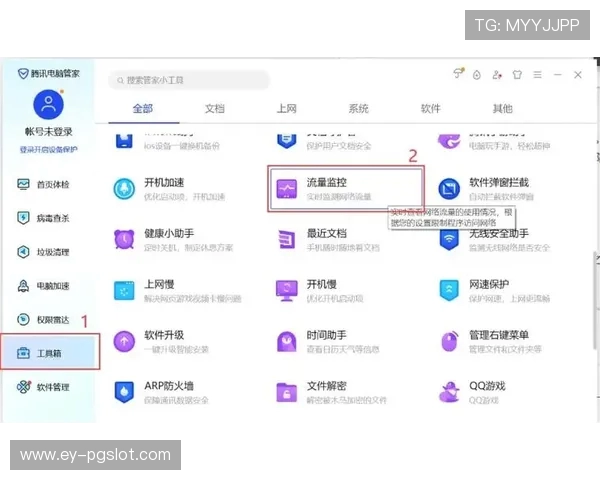Click the umbrella feedback icon in title bar
This screenshot has height=480, width=600.
pos(458,73)
